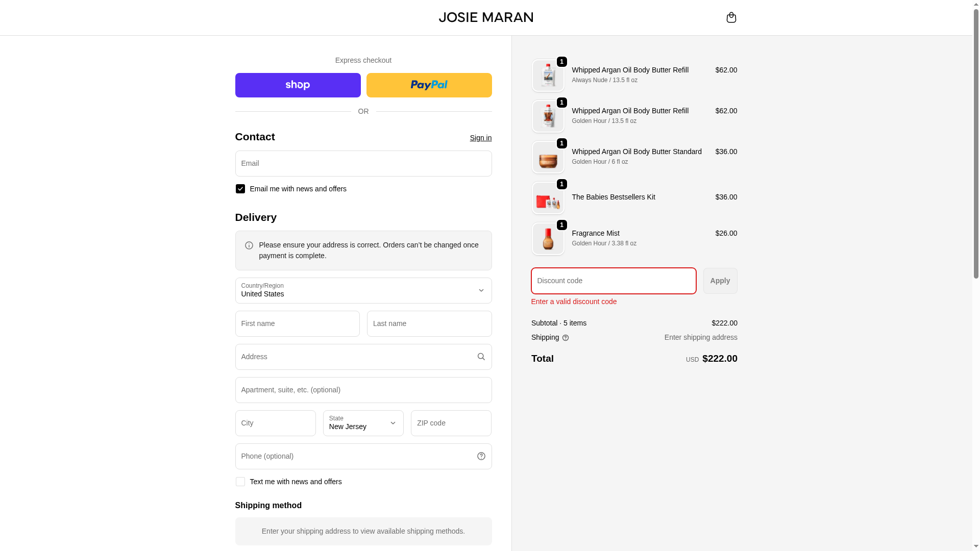Viewport: 980px width, 551px height.
Task: Click the Sign in link
Action: [480, 138]
